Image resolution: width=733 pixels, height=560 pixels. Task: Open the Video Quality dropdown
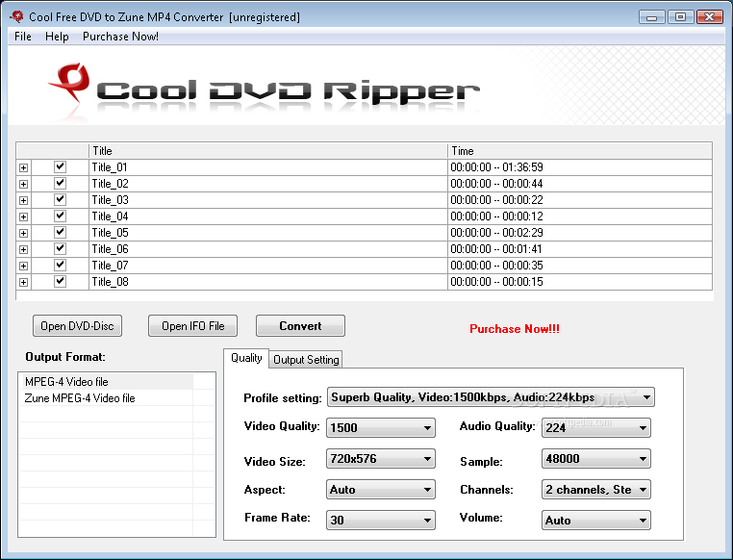coord(381,428)
